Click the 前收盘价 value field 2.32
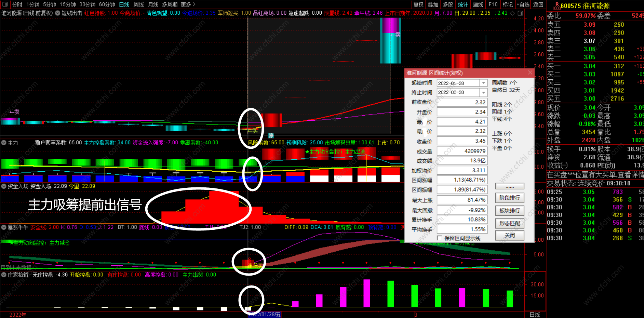644x318 pixels. [462, 102]
